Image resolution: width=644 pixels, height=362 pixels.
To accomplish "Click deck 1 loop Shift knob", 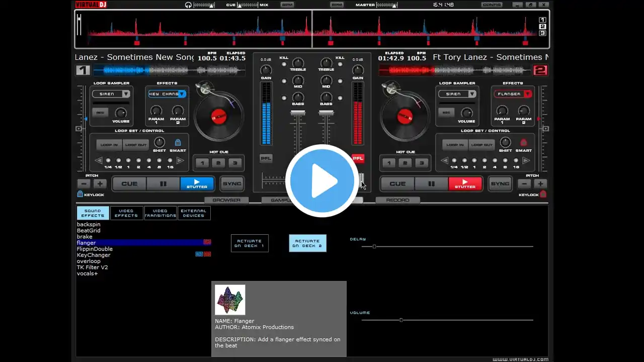I will coord(159,142).
